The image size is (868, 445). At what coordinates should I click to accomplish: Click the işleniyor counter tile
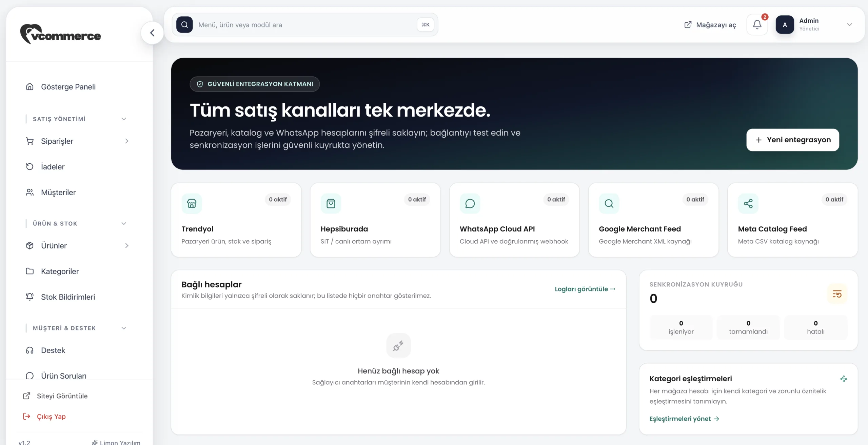coord(681,327)
